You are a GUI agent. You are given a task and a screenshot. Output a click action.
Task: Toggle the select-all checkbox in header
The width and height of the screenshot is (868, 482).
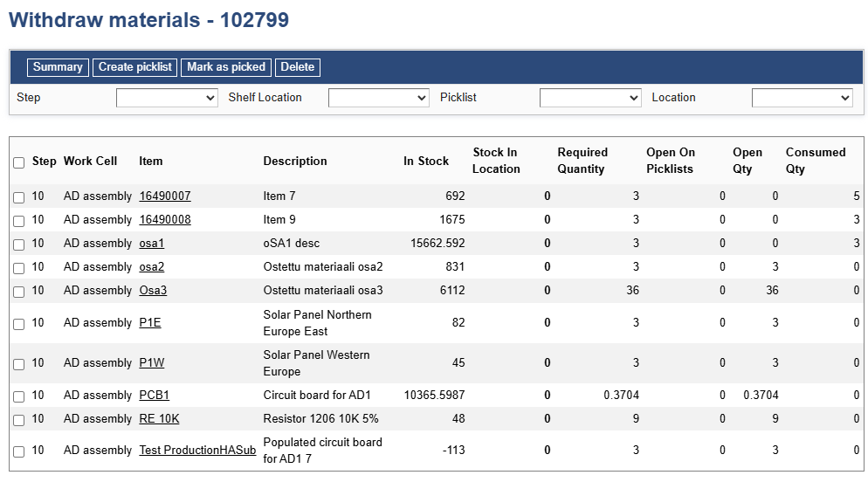click(19, 162)
